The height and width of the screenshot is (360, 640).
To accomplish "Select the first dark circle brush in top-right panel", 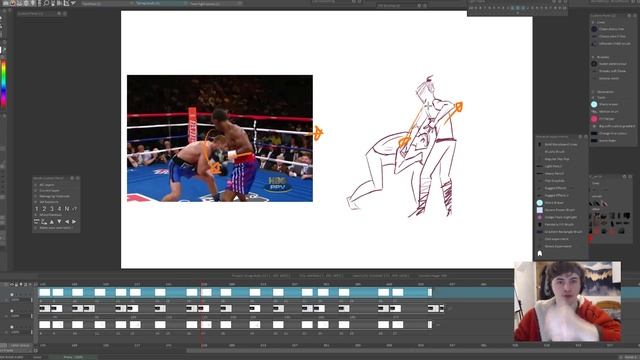I will pyautogui.click(x=594, y=29).
